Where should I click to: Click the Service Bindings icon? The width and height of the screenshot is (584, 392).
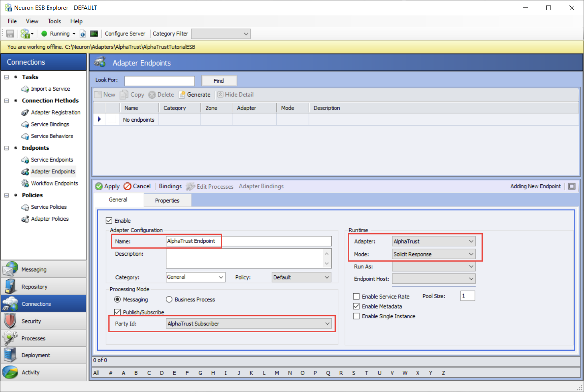(x=25, y=124)
